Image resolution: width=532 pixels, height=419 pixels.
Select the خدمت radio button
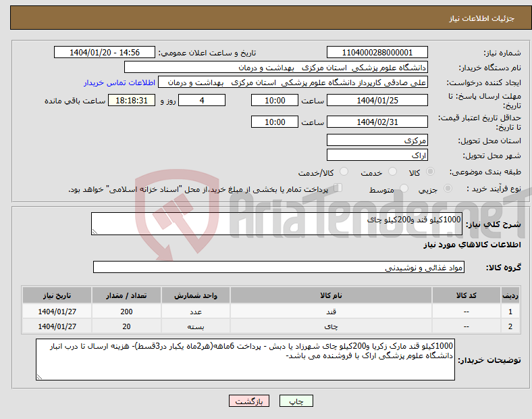392,172
